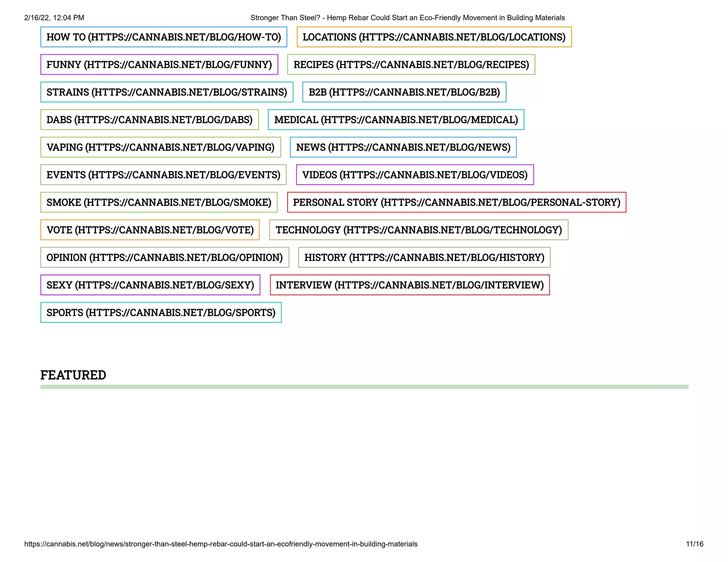Select the RECIPES category tag
The image size is (728, 562).
click(x=411, y=65)
